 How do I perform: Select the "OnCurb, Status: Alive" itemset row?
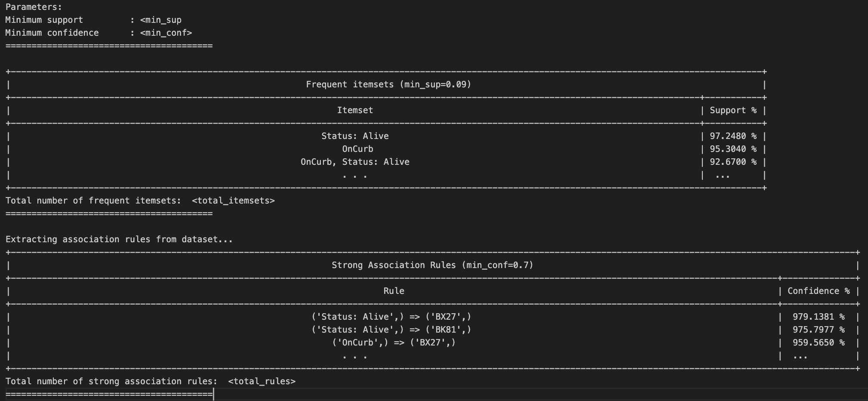[x=355, y=162]
